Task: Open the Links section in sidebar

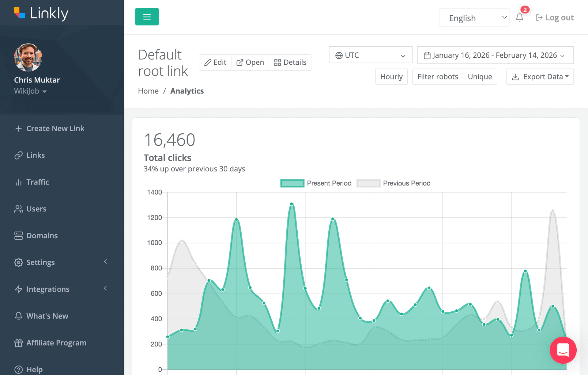Action: (36, 155)
